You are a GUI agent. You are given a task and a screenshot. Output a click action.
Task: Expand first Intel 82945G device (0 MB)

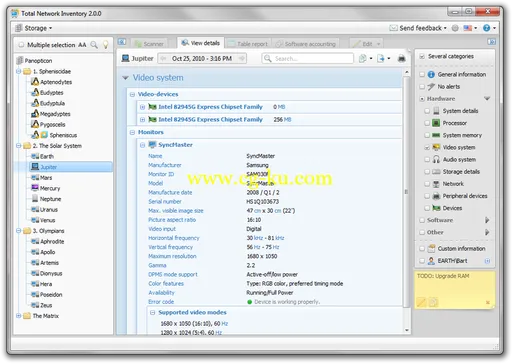click(142, 107)
